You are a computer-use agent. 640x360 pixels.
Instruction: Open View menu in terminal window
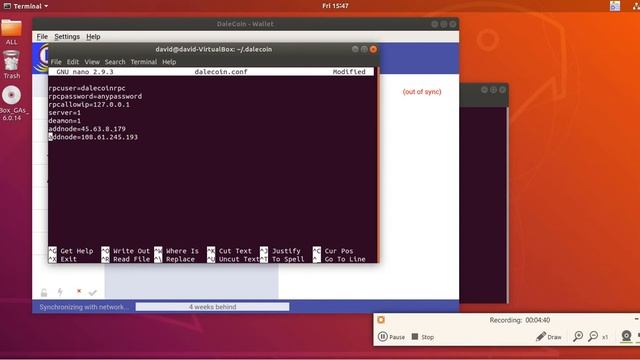pyautogui.click(x=92, y=62)
